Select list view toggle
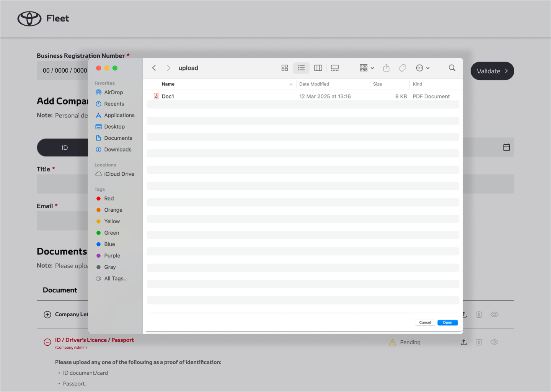Image resolution: width=551 pixels, height=392 pixels. [x=301, y=68]
